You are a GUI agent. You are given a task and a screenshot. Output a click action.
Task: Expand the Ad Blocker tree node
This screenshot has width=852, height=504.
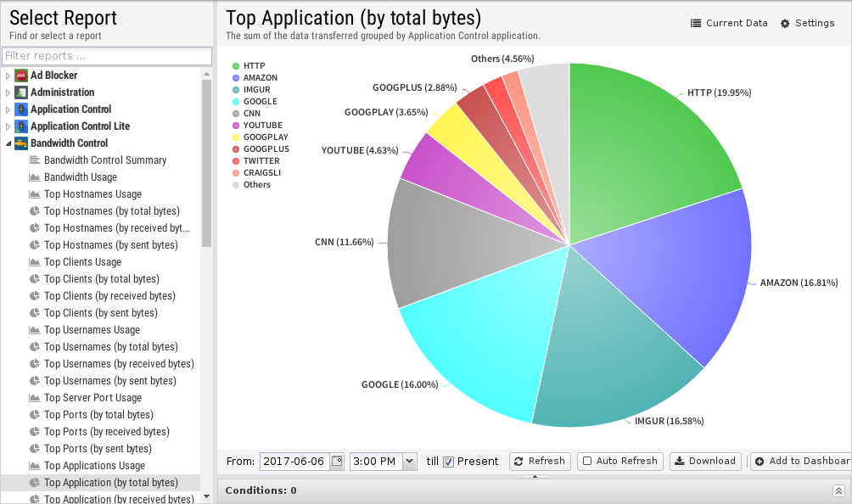tap(8, 76)
